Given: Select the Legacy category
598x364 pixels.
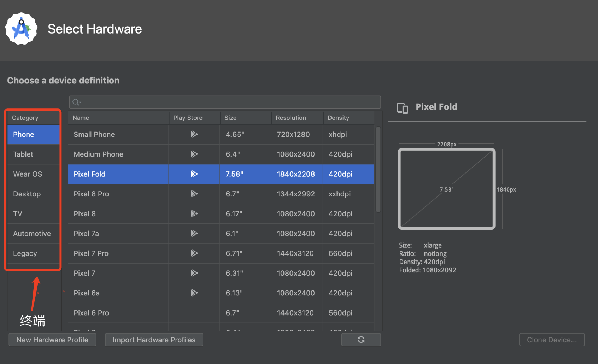Looking at the screenshot, I should click(x=34, y=253).
